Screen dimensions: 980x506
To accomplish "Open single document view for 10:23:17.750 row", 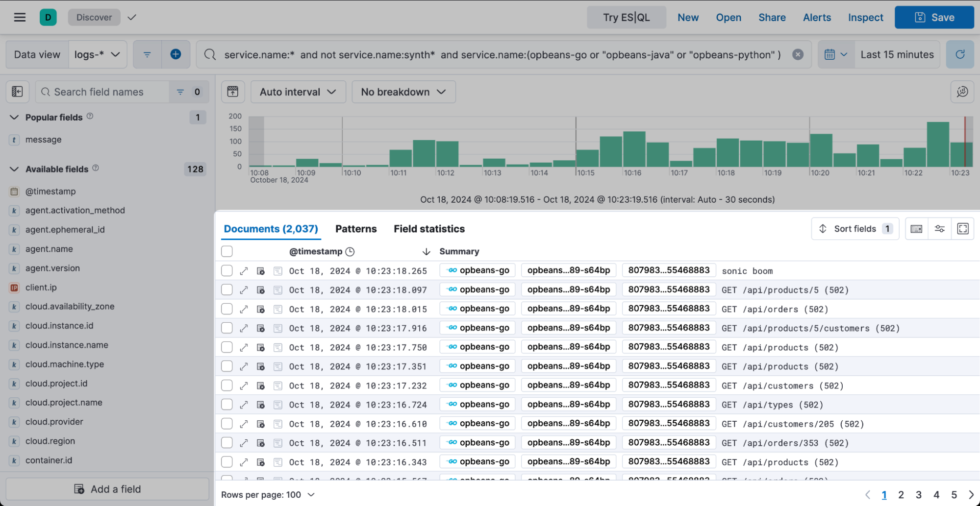I will click(278, 347).
